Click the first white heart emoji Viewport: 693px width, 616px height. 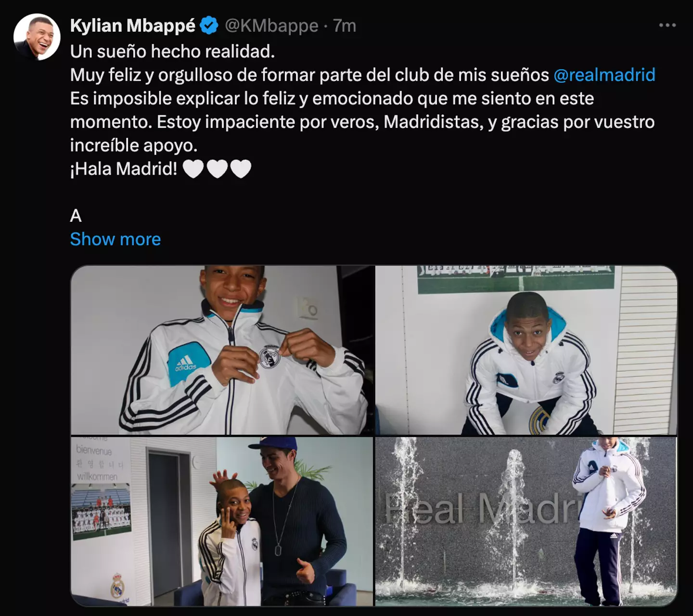tap(193, 169)
